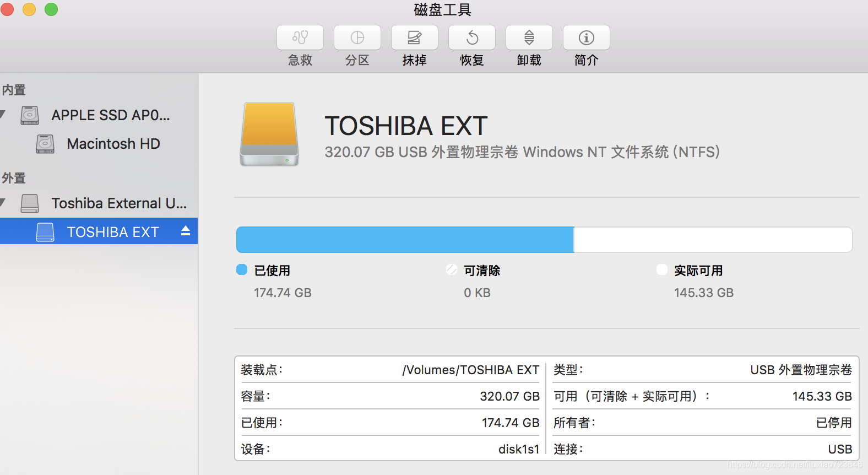Image resolution: width=868 pixels, height=475 pixels.
Task: Click the 卸载 label under toolbar
Action: [x=529, y=60]
